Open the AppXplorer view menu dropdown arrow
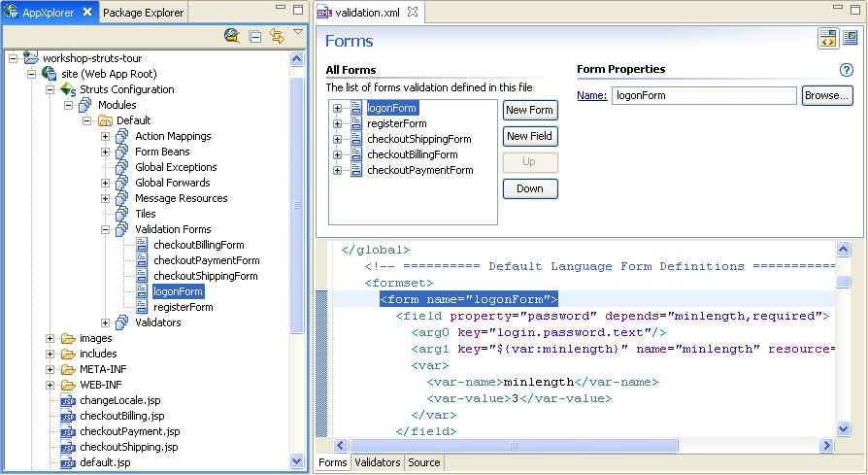This screenshot has width=868, height=475. [298, 32]
